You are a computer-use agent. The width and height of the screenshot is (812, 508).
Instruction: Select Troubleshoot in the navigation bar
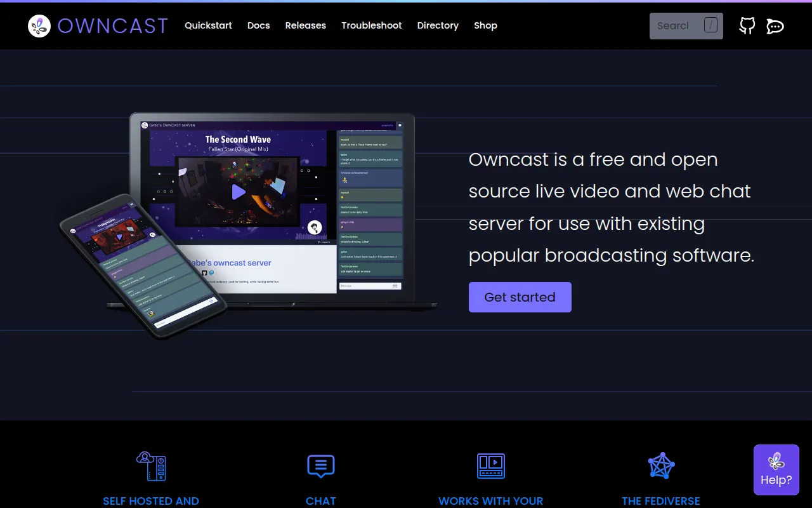372,25
